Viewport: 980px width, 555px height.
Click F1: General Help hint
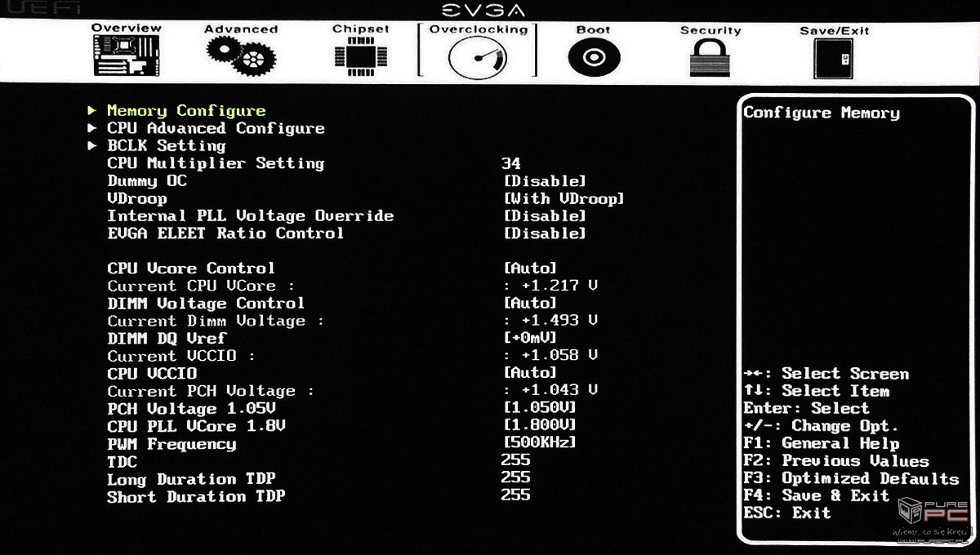point(821,444)
